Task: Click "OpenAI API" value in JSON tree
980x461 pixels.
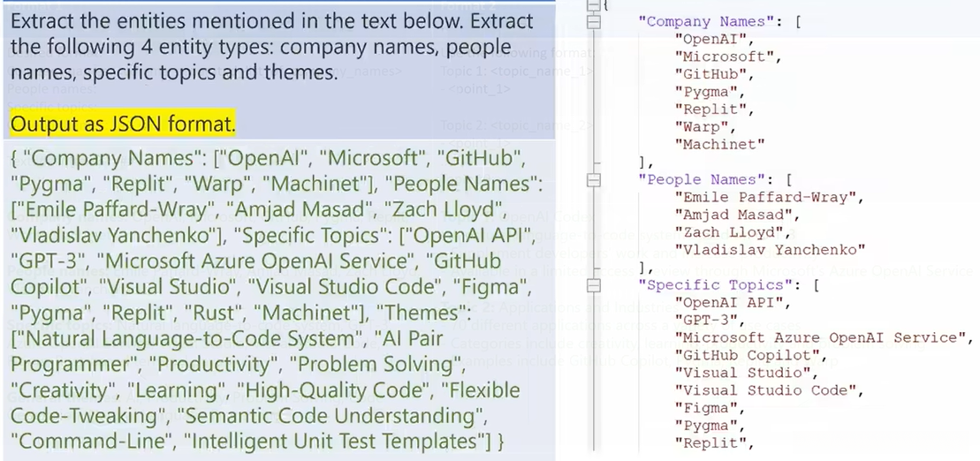Action: pos(729,302)
